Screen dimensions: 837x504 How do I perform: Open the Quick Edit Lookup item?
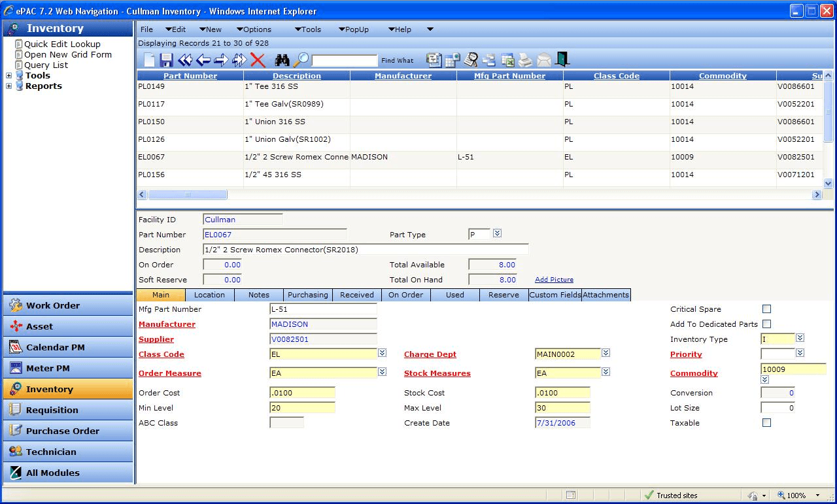point(63,44)
